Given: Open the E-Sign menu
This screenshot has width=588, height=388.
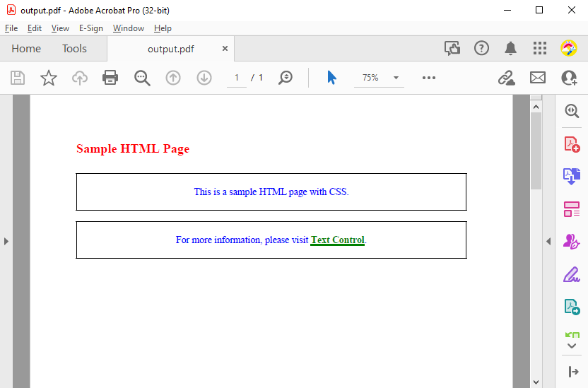Looking at the screenshot, I should click(x=91, y=28).
